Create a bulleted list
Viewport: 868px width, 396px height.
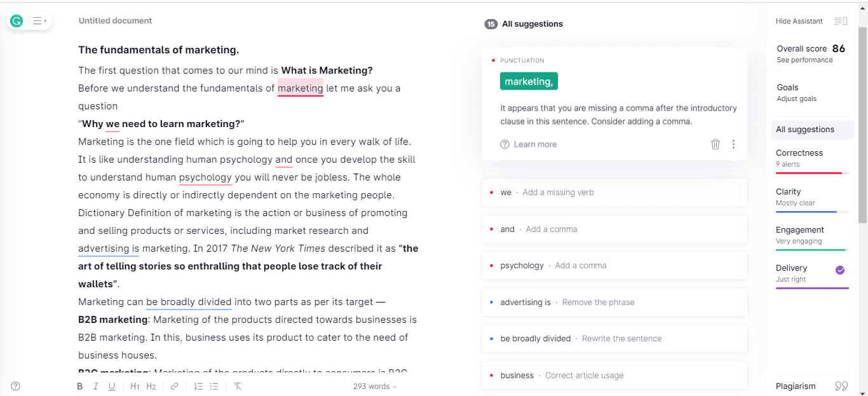point(214,386)
